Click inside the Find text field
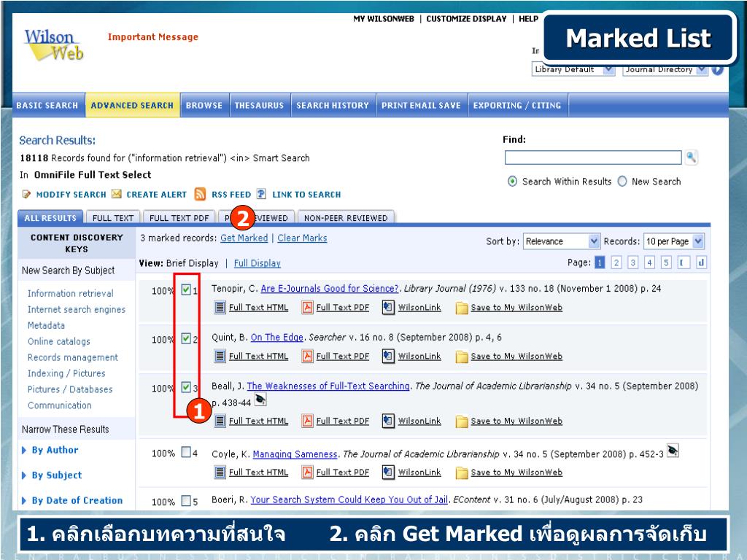747x560 pixels. pyautogui.click(x=593, y=157)
